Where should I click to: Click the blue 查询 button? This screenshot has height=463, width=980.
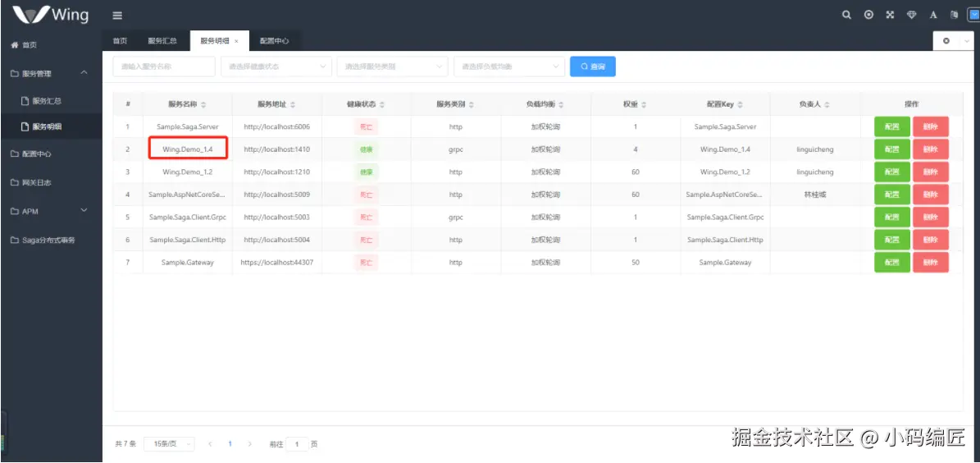(592, 66)
